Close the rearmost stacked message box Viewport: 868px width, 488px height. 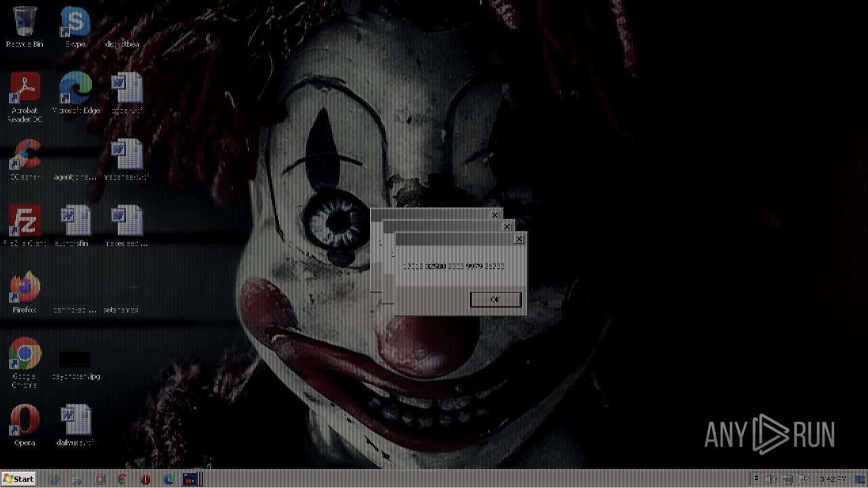tap(495, 215)
